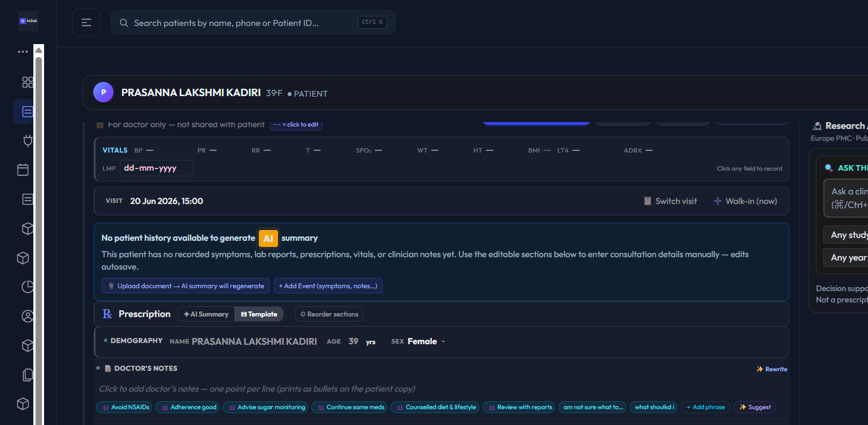
Task: Open the copy documents sidebar icon
Action: pyautogui.click(x=28, y=375)
